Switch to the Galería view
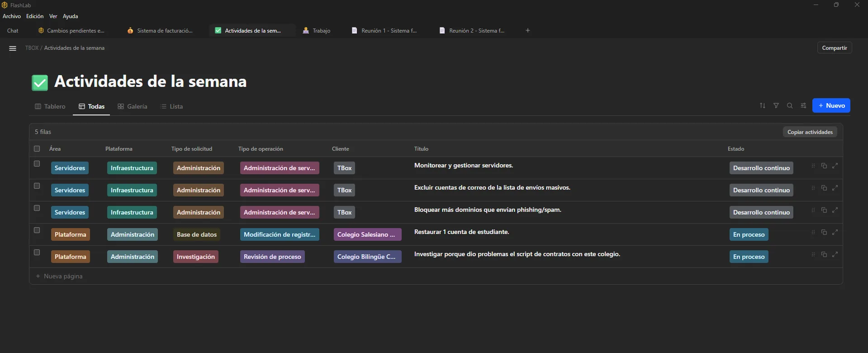This screenshot has height=353, width=868. 133,106
